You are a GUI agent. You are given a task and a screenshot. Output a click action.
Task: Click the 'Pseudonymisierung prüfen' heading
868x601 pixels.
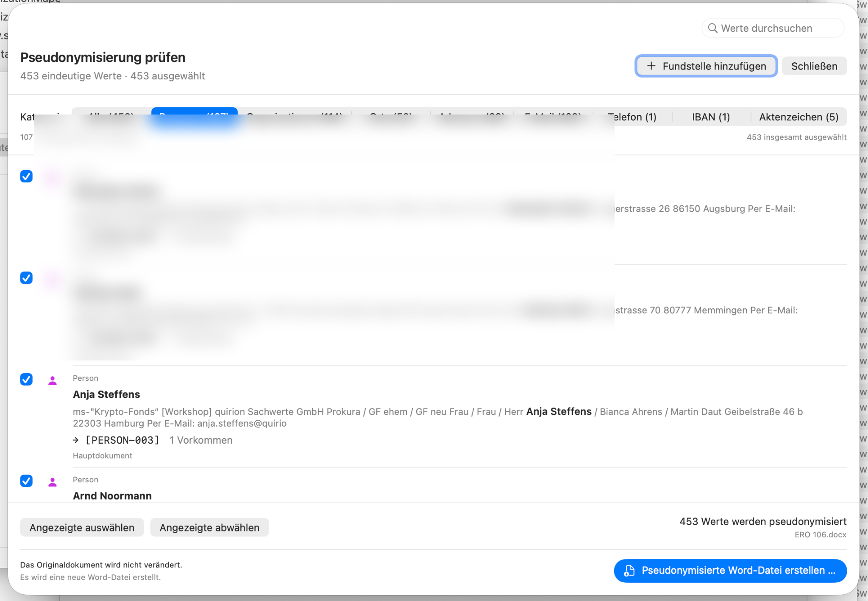tap(103, 57)
